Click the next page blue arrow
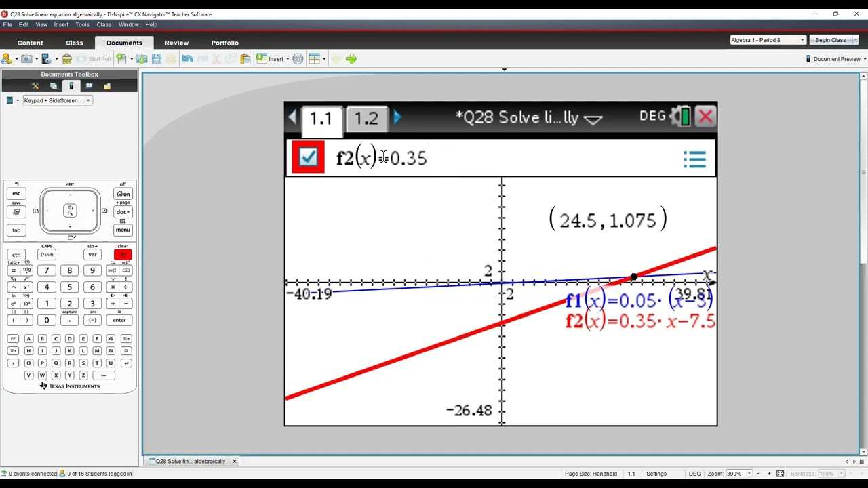The image size is (868, 488). [x=397, y=117]
